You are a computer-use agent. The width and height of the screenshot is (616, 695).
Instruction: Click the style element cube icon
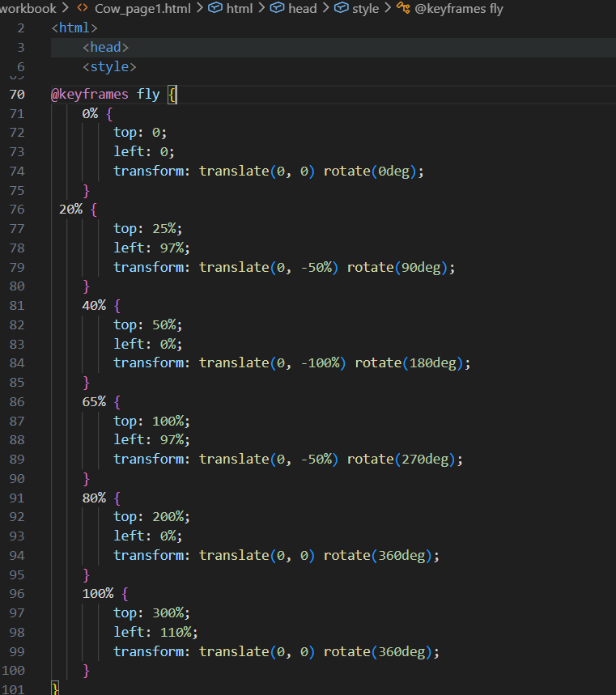coord(341,7)
